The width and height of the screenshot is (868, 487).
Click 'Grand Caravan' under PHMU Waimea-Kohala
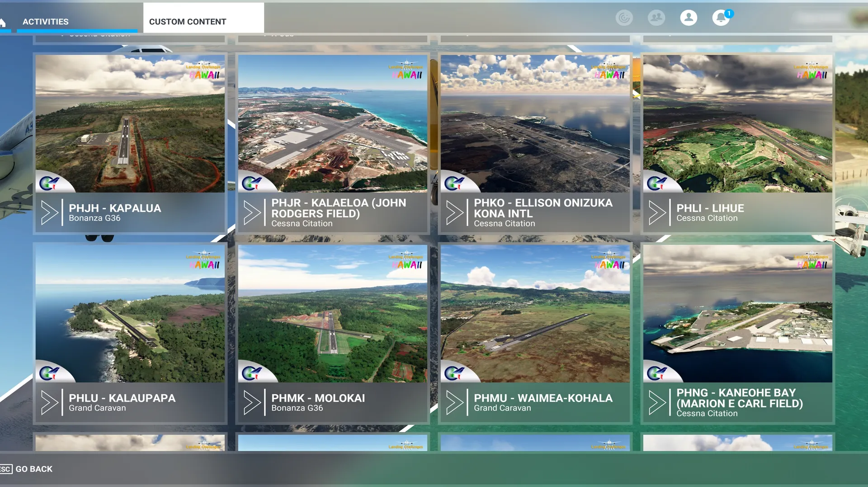(502, 408)
